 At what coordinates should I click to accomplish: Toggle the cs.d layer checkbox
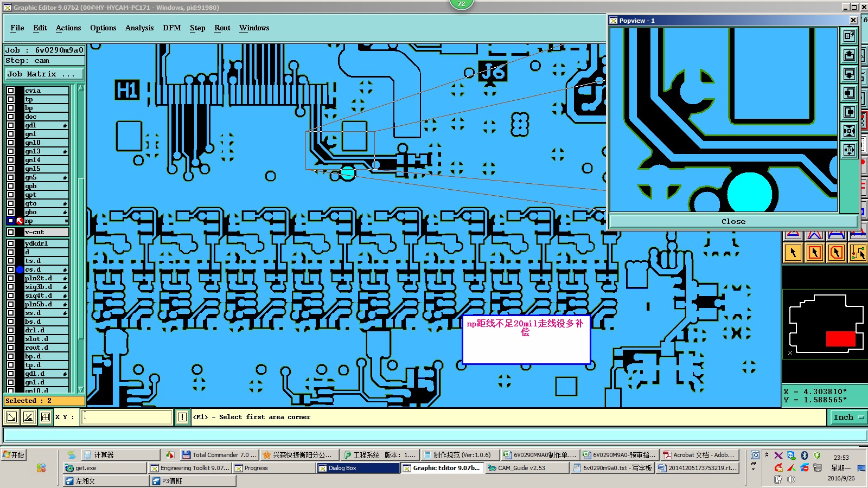point(11,269)
